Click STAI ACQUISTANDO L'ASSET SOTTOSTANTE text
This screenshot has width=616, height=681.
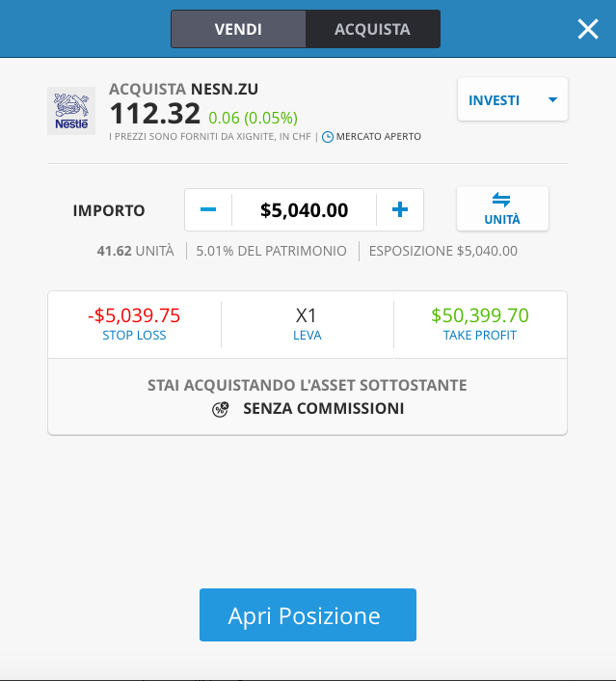tap(308, 385)
